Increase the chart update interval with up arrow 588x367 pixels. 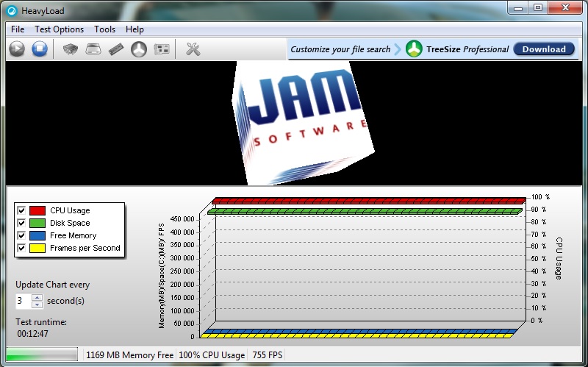pyautogui.click(x=37, y=298)
